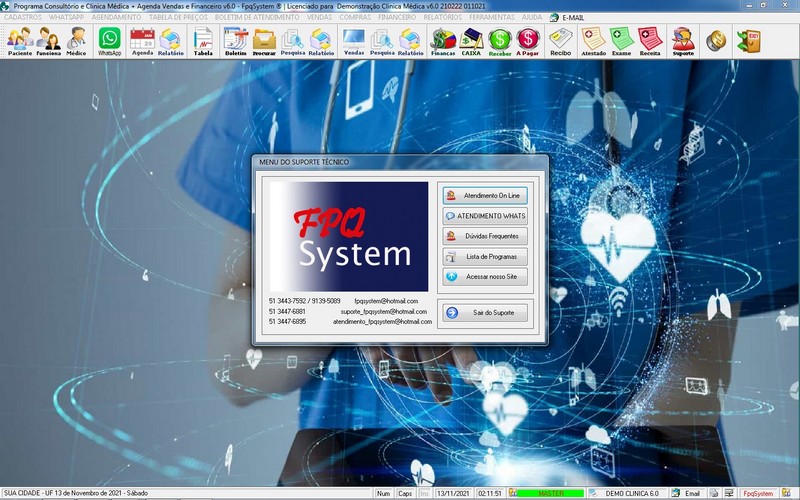Open the Paciente registration icon
The height and width of the screenshot is (500, 800).
(x=19, y=41)
